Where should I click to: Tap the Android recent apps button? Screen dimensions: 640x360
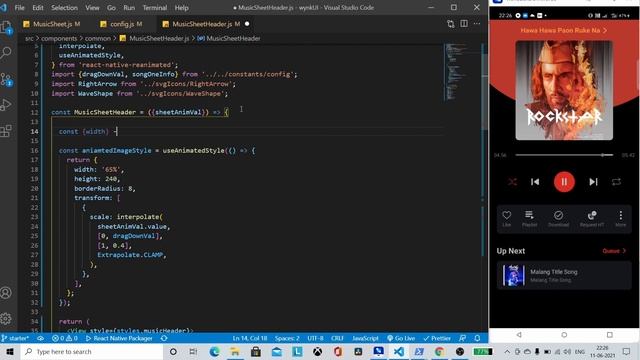pyautogui.click(x=610, y=335)
